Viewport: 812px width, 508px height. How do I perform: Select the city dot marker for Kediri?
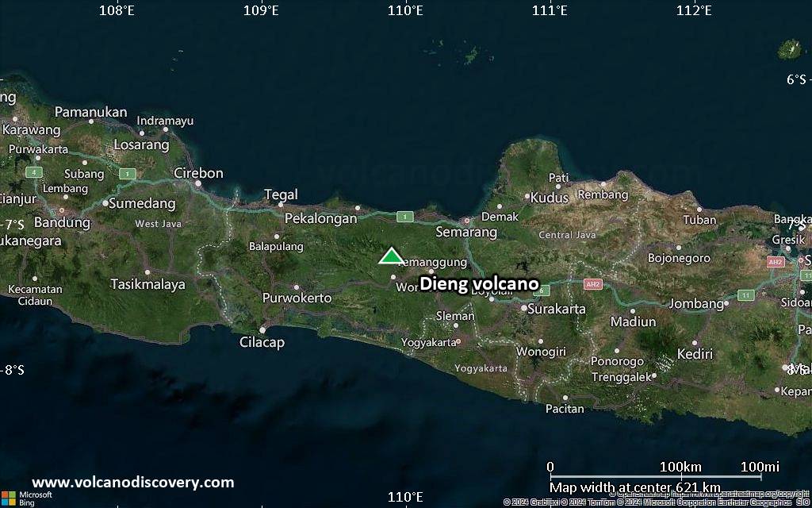[x=695, y=343]
